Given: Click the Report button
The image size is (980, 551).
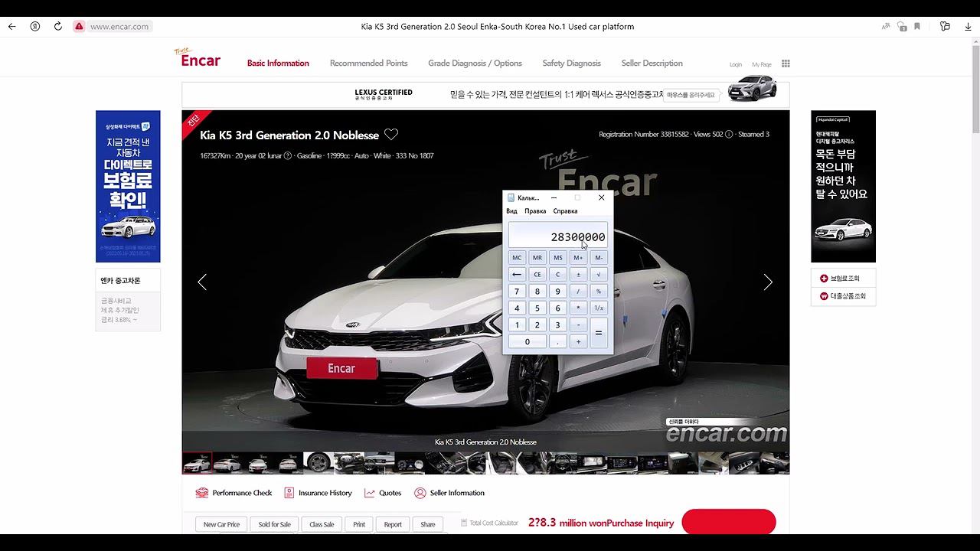Looking at the screenshot, I should click(393, 524).
